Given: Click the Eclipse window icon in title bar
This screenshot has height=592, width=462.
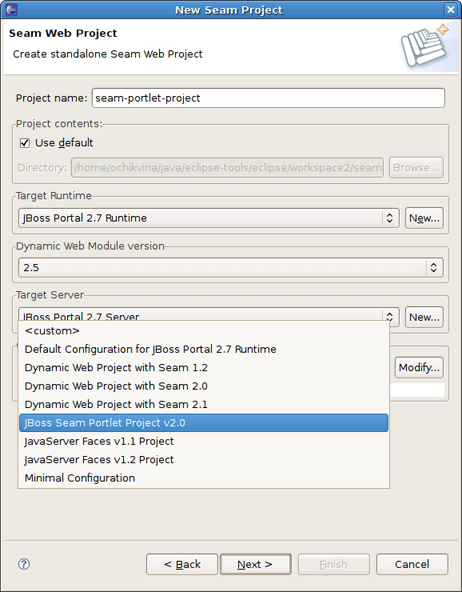Looking at the screenshot, I should click(11, 9).
